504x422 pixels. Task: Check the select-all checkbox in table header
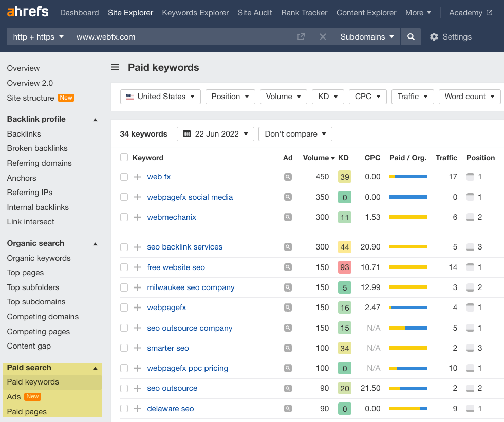(x=124, y=158)
